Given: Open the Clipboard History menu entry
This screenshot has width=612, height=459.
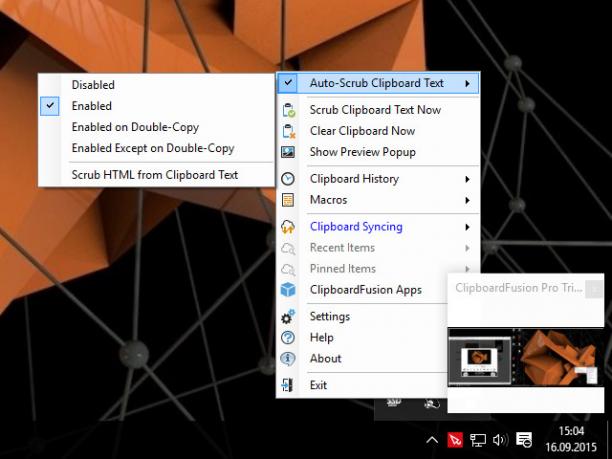Looking at the screenshot, I should 378,179.
